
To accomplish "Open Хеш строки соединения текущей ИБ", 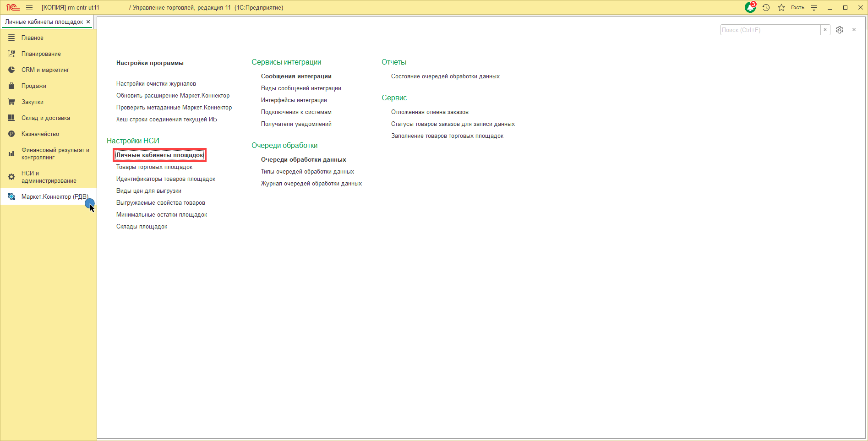I will click(167, 119).
